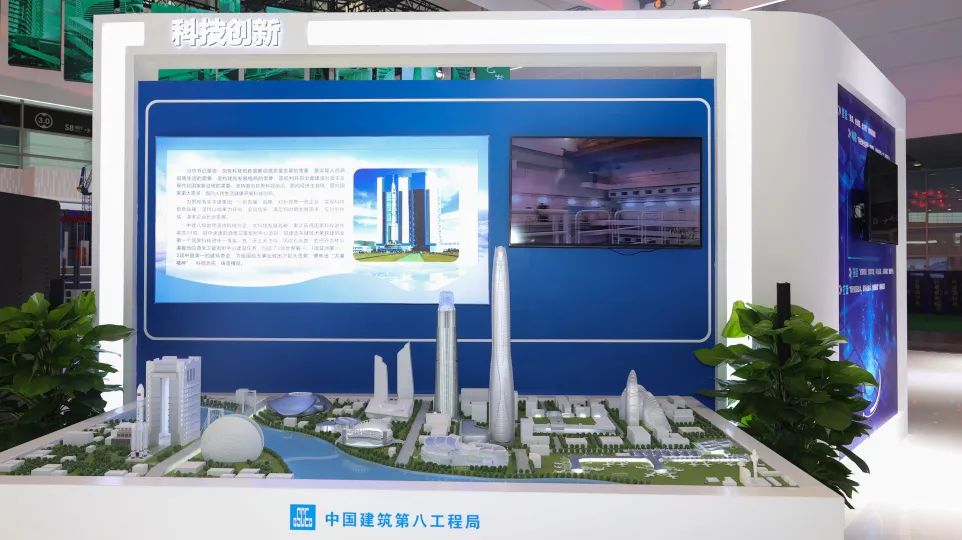Viewport: 962px width, 540px height.
Task: Click the 中国建筑第八工程局 text
Action: pos(402,520)
